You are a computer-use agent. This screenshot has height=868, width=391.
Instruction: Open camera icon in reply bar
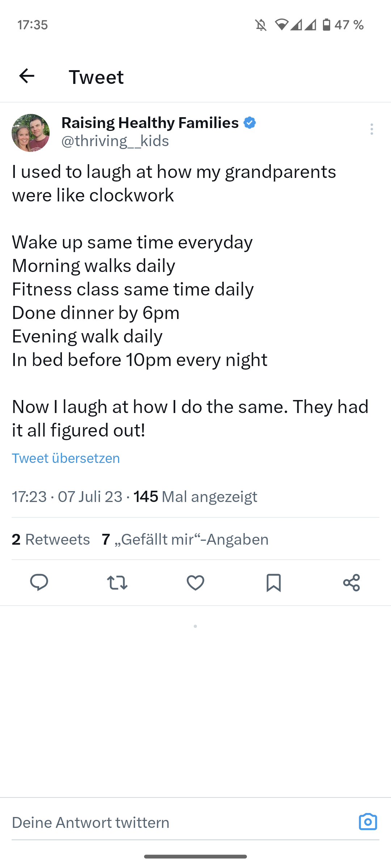[x=368, y=822]
